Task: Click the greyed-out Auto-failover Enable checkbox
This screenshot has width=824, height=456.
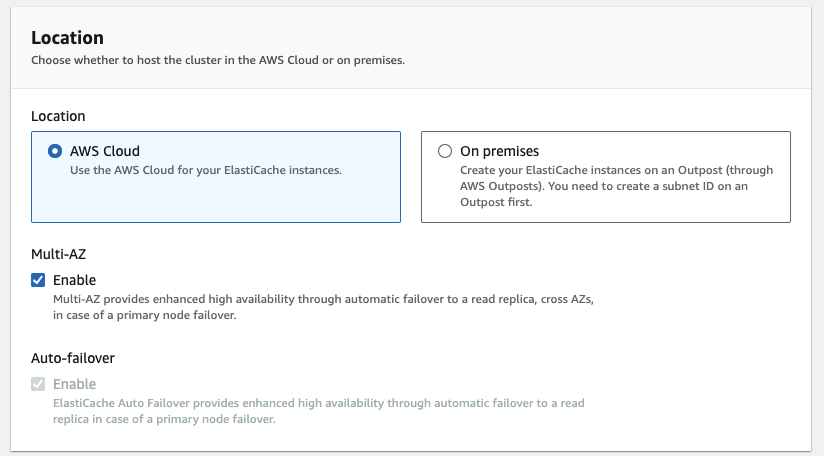Action: [x=38, y=384]
